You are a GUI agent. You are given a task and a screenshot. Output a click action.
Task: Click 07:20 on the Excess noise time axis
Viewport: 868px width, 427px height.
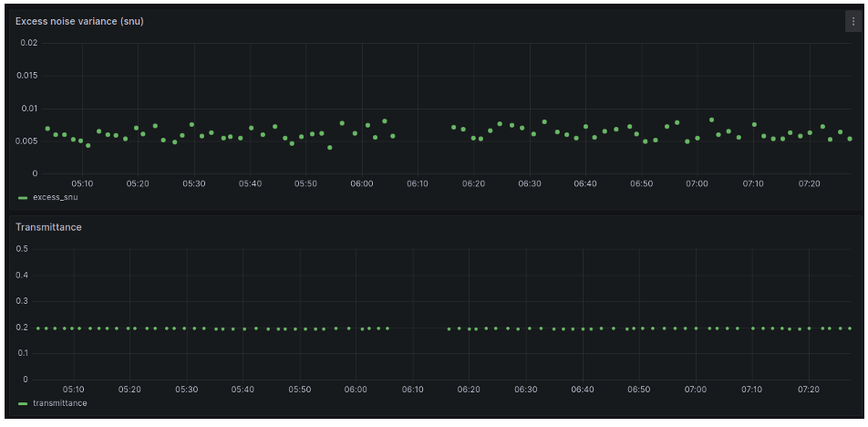[x=810, y=183]
